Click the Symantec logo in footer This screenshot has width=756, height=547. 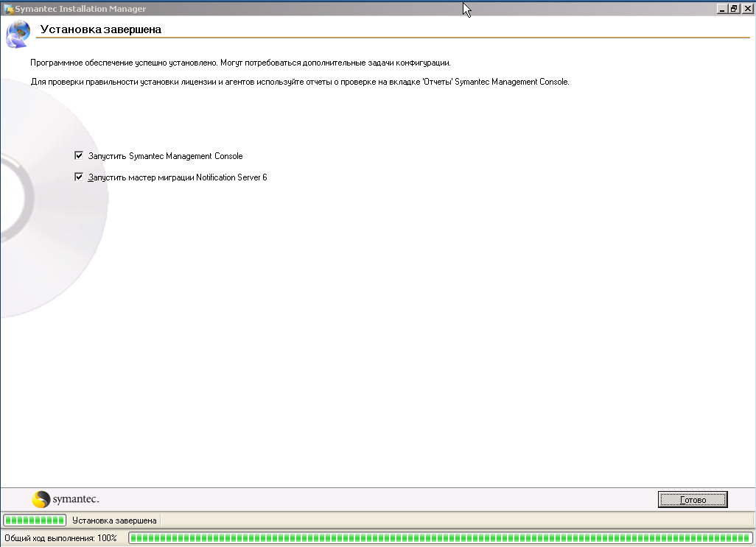click(x=66, y=499)
